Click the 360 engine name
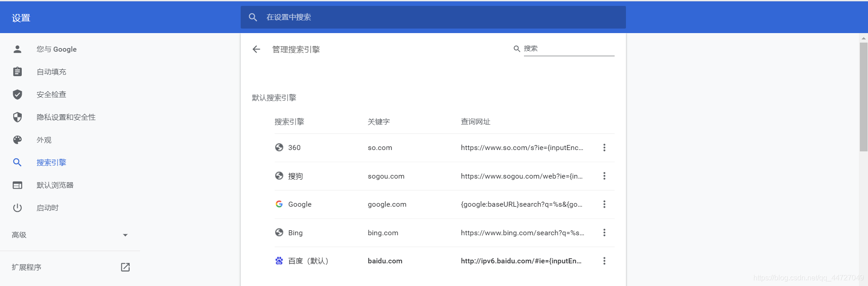This screenshot has height=286, width=868. click(294, 148)
